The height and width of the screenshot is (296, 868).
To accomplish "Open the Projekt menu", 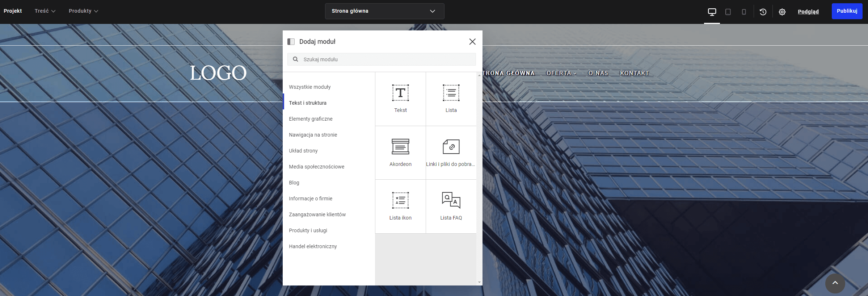I will coord(13,11).
